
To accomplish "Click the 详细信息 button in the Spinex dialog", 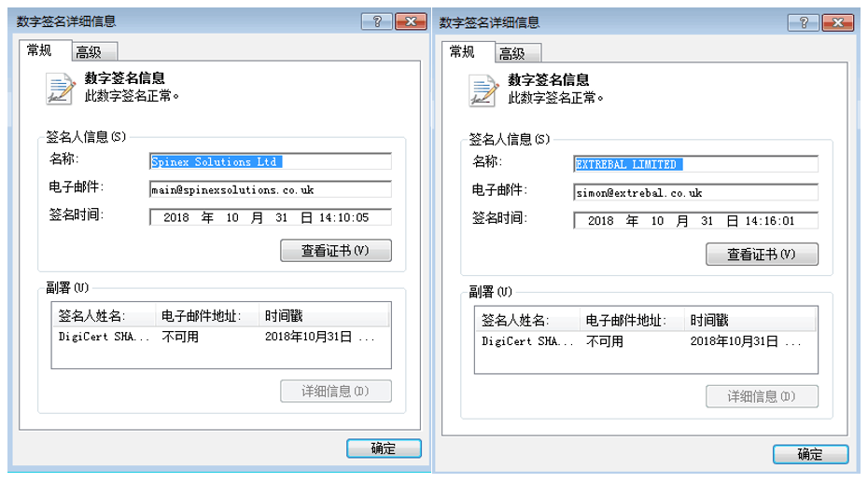I will [335, 392].
